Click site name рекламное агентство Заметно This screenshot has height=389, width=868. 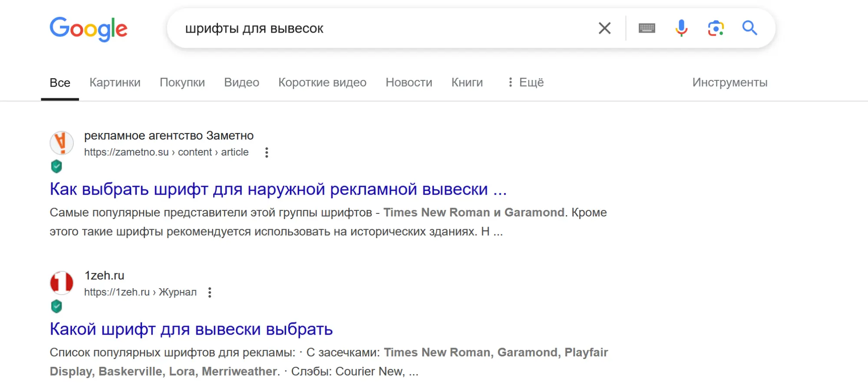click(x=169, y=136)
